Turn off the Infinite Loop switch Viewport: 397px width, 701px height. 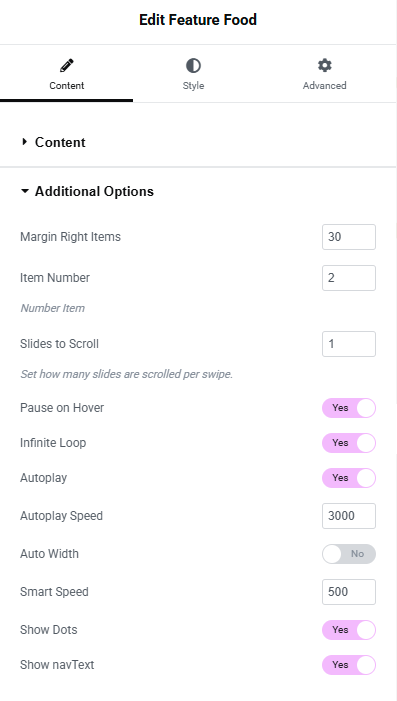(x=349, y=443)
